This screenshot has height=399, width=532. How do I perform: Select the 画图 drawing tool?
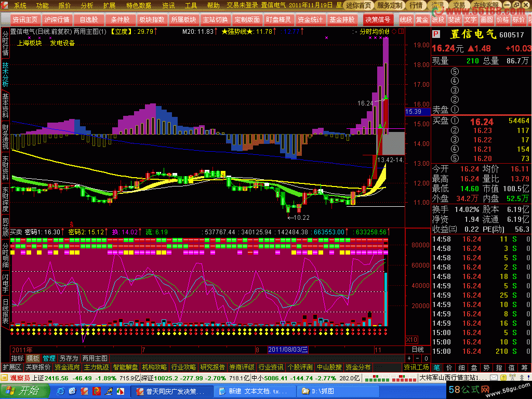(x=486, y=20)
